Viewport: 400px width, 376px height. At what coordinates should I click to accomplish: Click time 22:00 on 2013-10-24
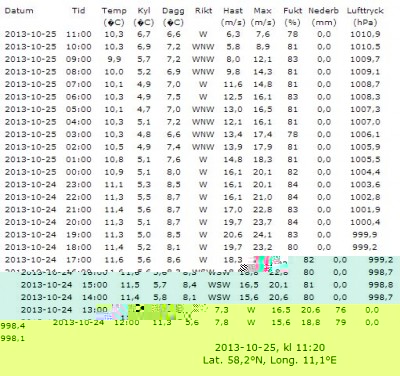pos(79,197)
